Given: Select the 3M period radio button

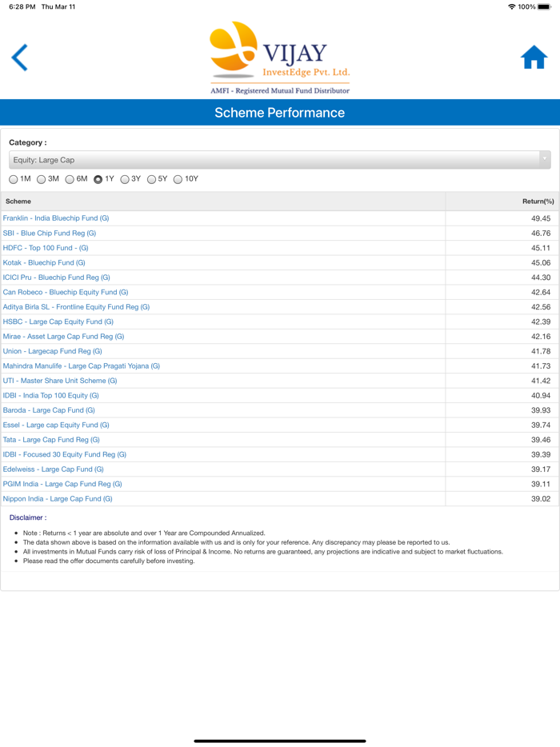Looking at the screenshot, I should (42, 179).
